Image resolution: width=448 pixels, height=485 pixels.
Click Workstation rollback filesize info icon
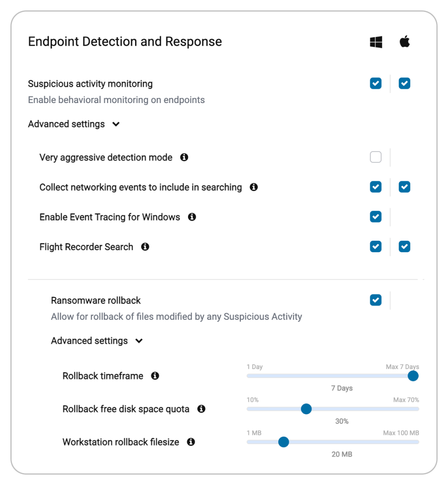point(191,442)
